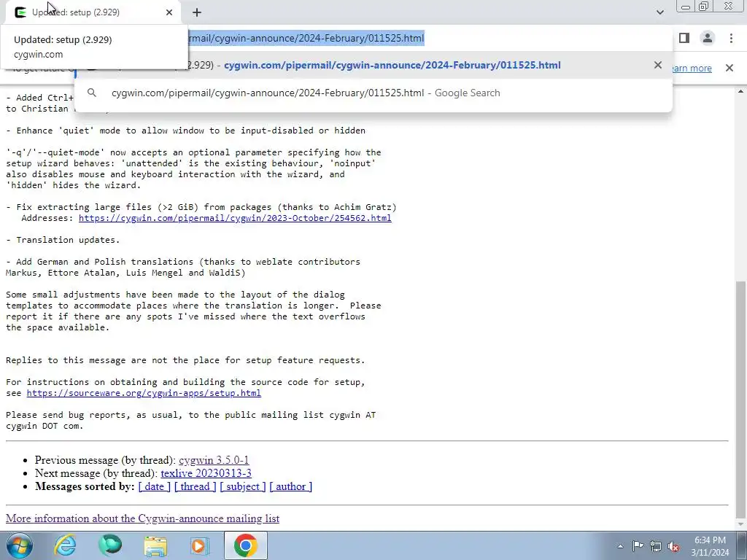Open the clock showing 6:34 PM
The height and width of the screenshot is (560, 747).
(x=710, y=545)
